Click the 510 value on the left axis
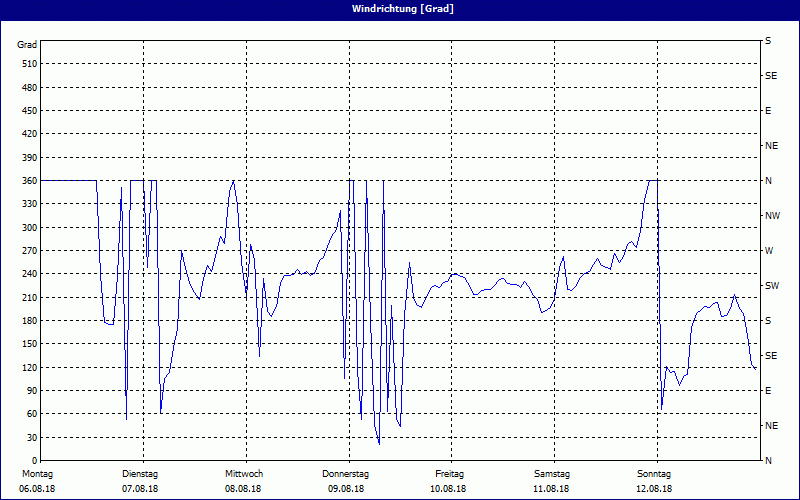The height and width of the screenshot is (500, 800). (30, 64)
